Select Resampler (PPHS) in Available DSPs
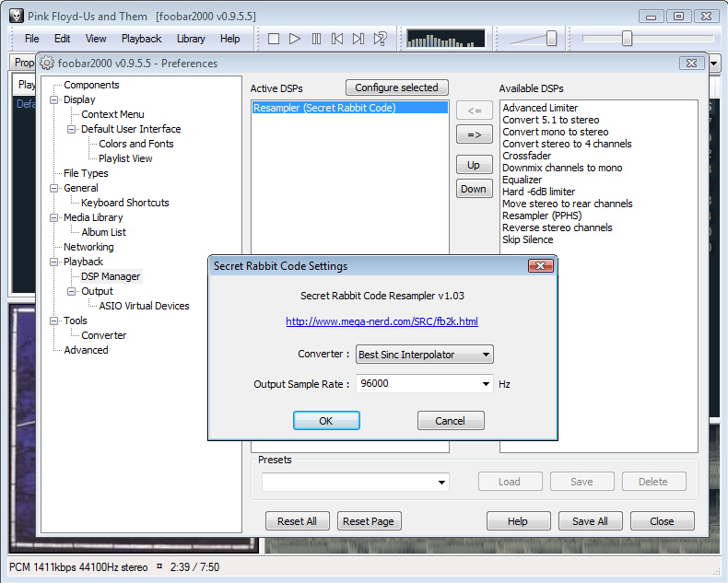Viewport: 728px width, 583px height. click(542, 216)
